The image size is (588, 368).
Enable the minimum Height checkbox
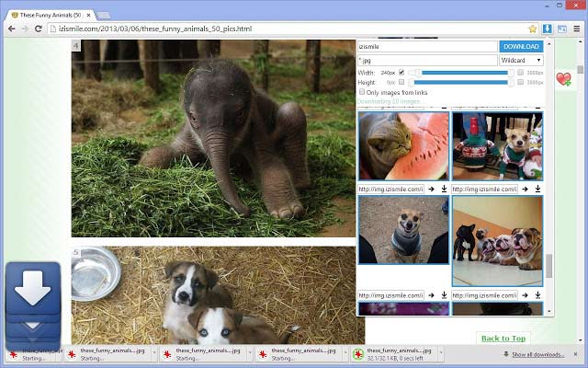point(401,82)
